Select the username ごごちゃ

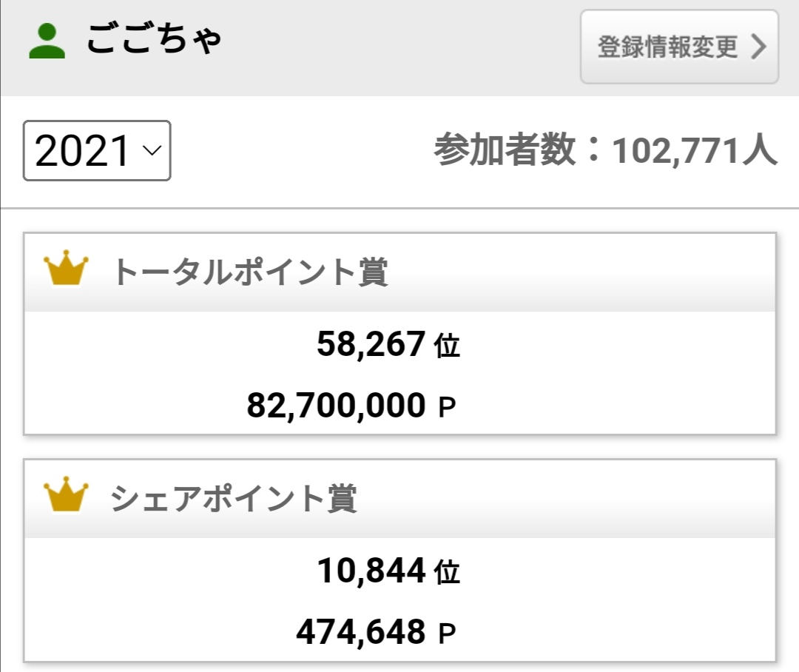153,39
